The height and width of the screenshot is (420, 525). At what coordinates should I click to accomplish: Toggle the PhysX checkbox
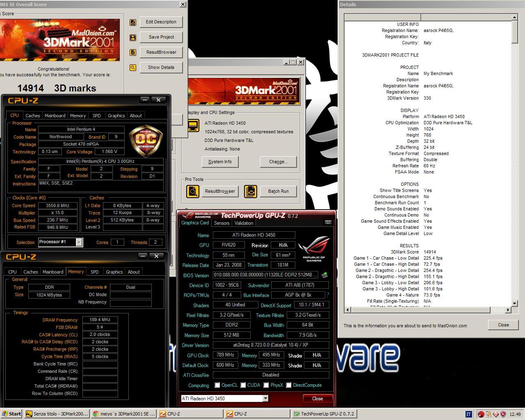[266, 385]
